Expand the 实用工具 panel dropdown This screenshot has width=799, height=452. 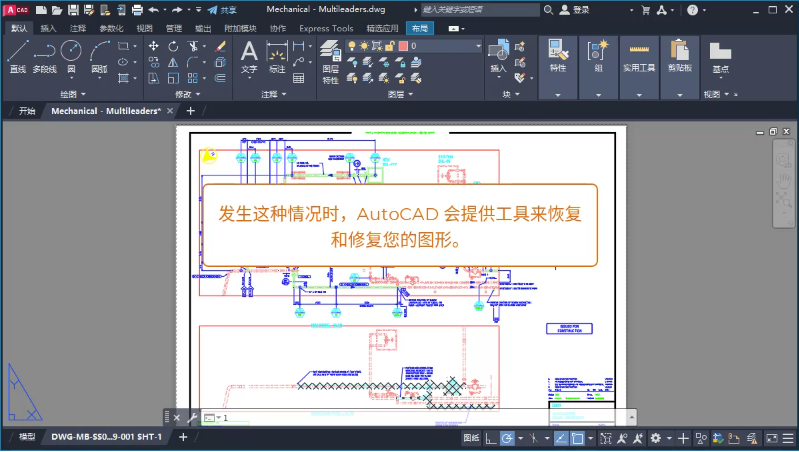[639, 95]
